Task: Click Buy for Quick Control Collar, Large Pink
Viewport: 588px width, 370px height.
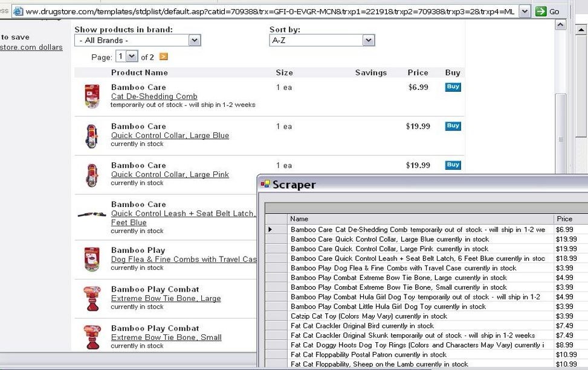Action: point(452,165)
